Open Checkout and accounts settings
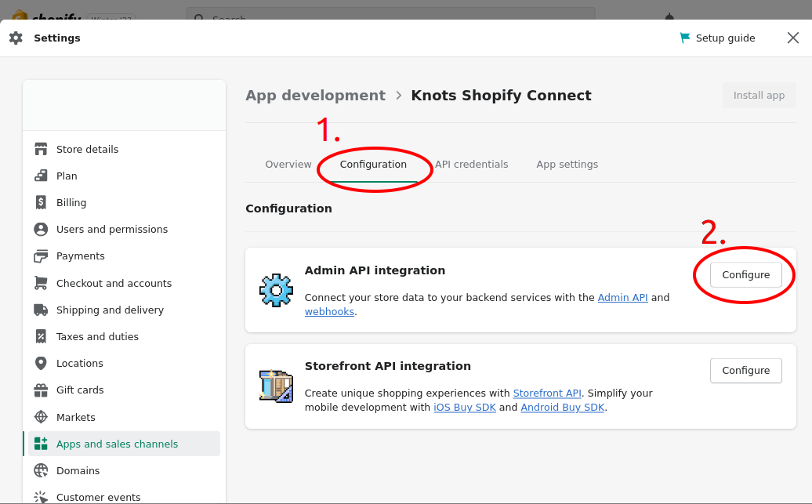Viewport: 812px width, 504px height. (125, 283)
